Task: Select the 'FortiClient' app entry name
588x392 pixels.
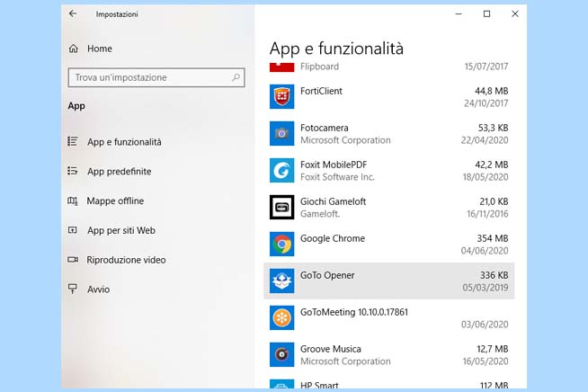Action: point(321,91)
